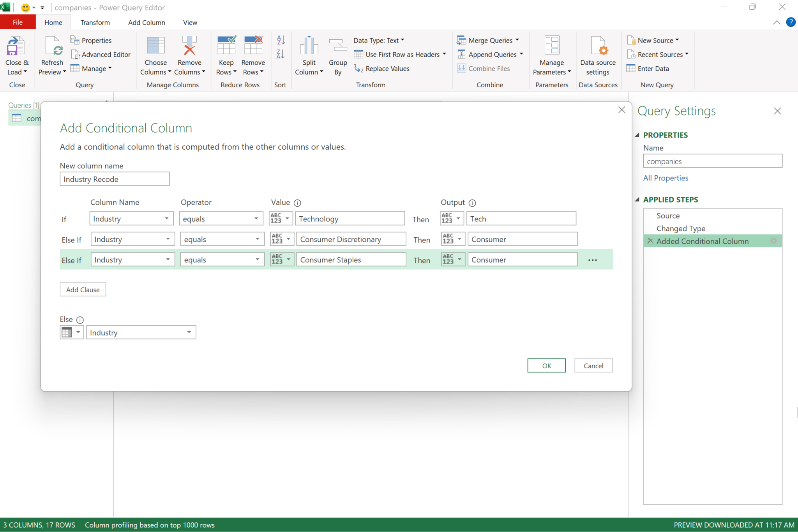This screenshot has height=532, width=798.
Task: Open Output type selector next to Tech
Action: pyautogui.click(x=451, y=219)
